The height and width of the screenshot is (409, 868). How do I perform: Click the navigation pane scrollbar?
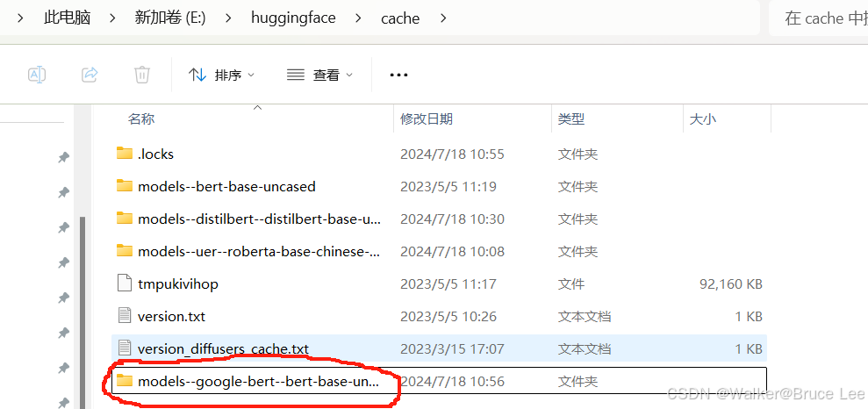coord(82,312)
